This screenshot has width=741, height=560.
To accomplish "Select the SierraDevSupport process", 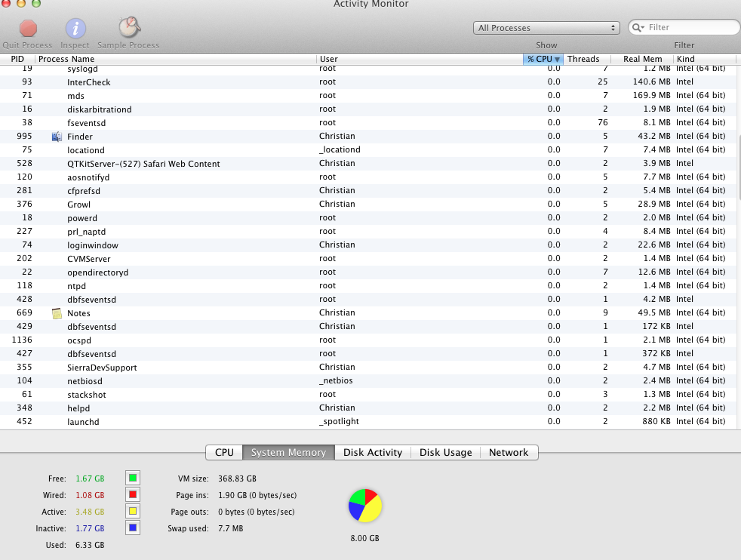I will click(x=368, y=368).
